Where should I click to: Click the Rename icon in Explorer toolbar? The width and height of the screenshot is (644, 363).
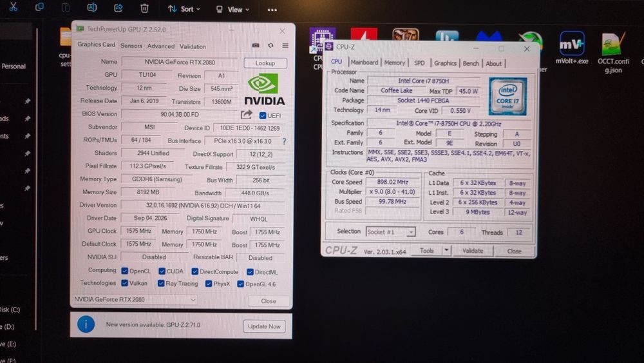click(92, 7)
